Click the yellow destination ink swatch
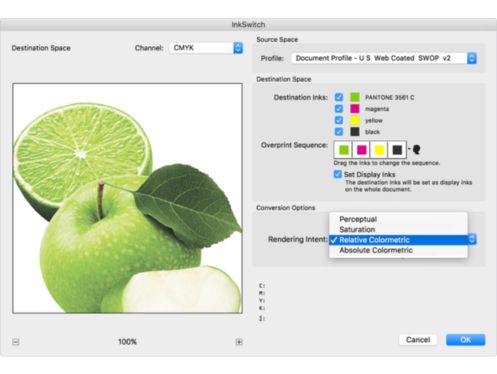The height and width of the screenshot is (374, 497). click(x=355, y=120)
